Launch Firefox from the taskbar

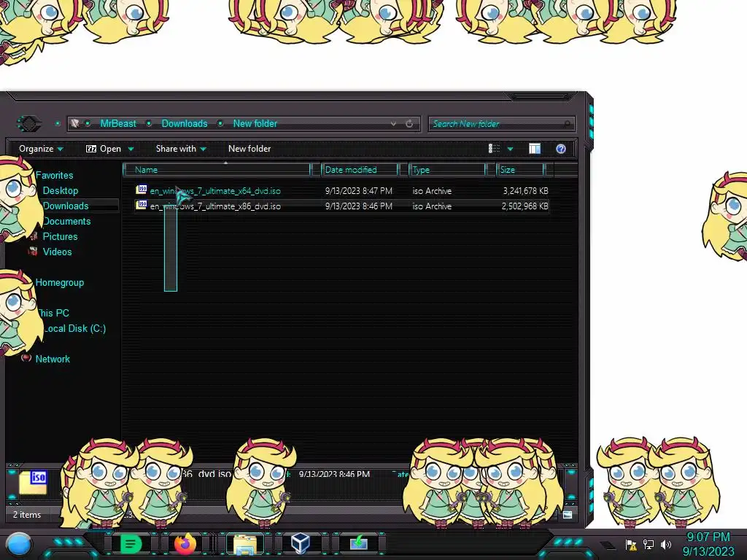(x=185, y=543)
